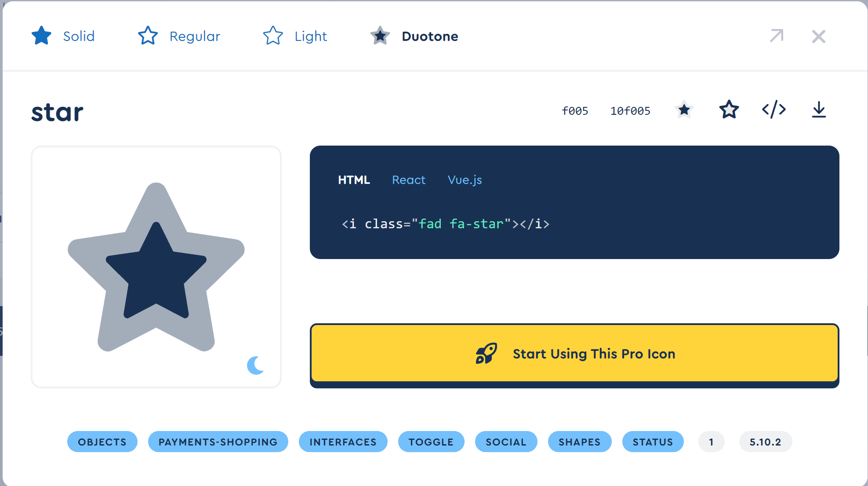This screenshot has height=486, width=868.
Task: Toggle dark mode moon in preview
Action: [x=255, y=365]
